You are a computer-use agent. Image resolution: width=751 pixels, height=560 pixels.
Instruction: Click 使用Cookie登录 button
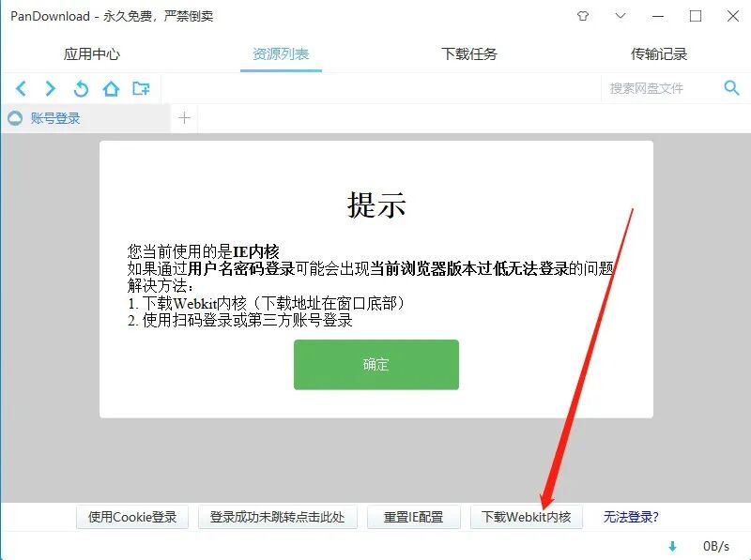[x=132, y=517]
